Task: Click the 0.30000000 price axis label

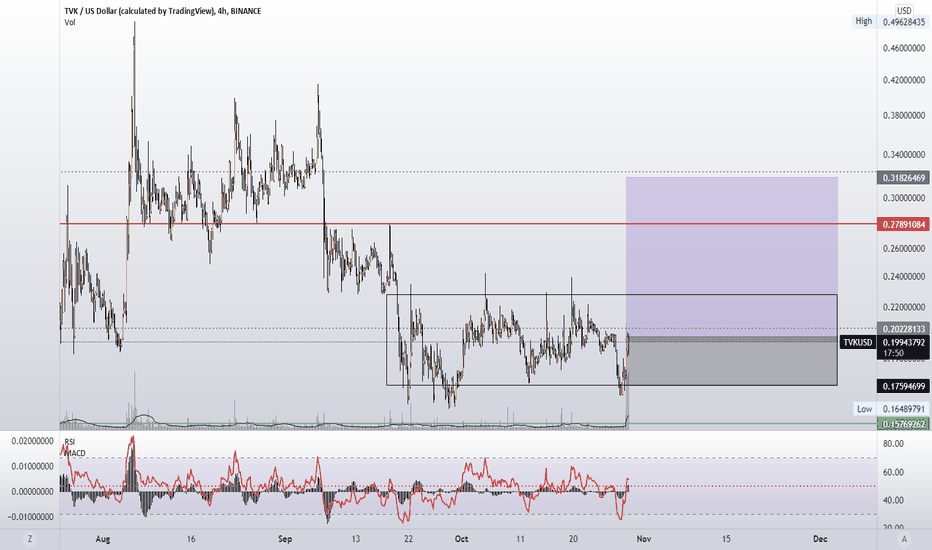Action: pos(904,197)
